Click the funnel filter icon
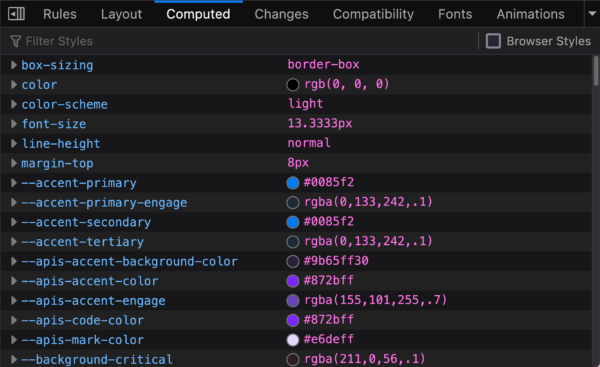 tap(16, 41)
